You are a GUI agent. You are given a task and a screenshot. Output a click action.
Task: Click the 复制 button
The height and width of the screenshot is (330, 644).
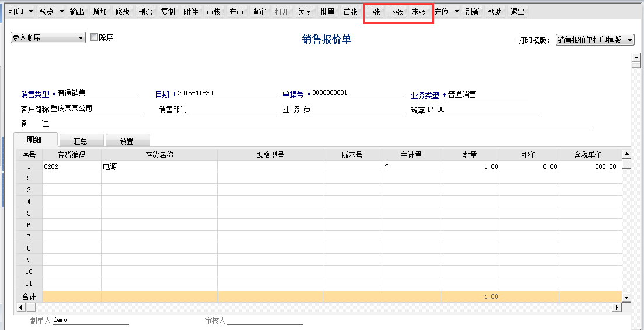[x=168, y=12]
